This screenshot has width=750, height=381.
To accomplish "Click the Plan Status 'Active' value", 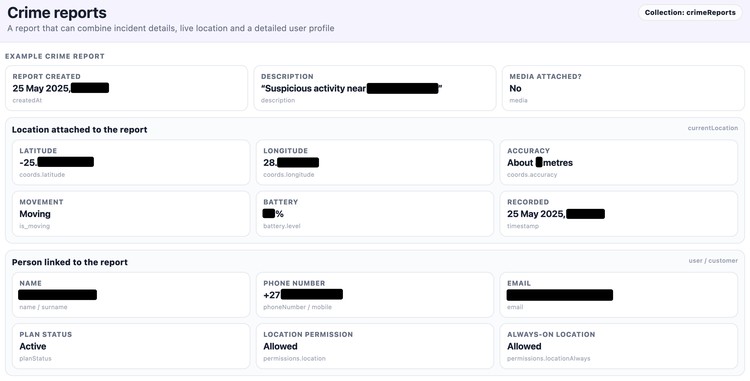I will pyautogui.click(x=33, y=346).
